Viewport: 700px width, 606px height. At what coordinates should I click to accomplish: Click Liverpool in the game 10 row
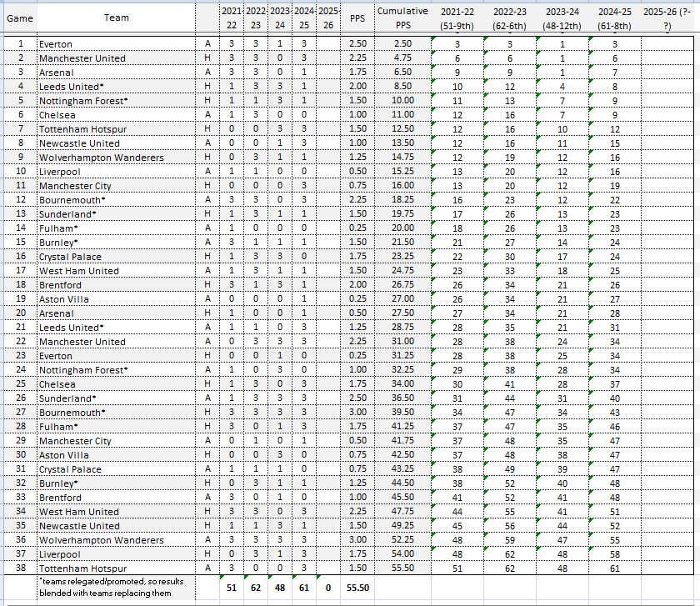60,172
